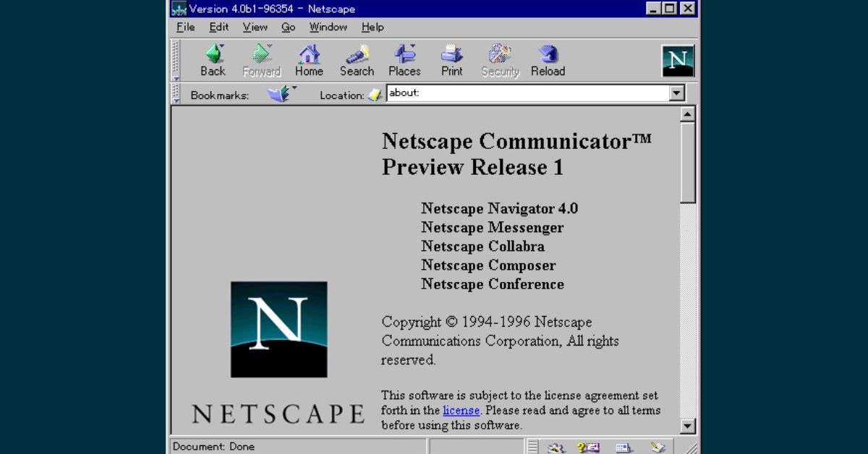Reload the current page
The image size is (868, 454).
coord(548,61)
